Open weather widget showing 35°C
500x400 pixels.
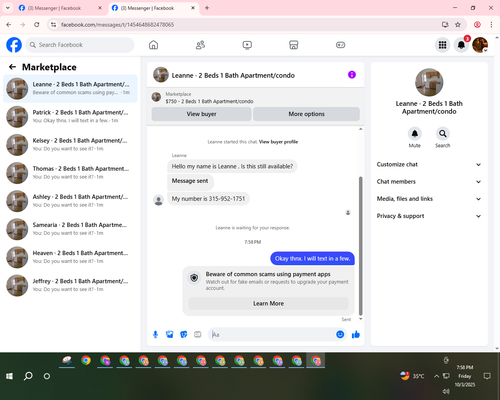[x=412, y=376]
